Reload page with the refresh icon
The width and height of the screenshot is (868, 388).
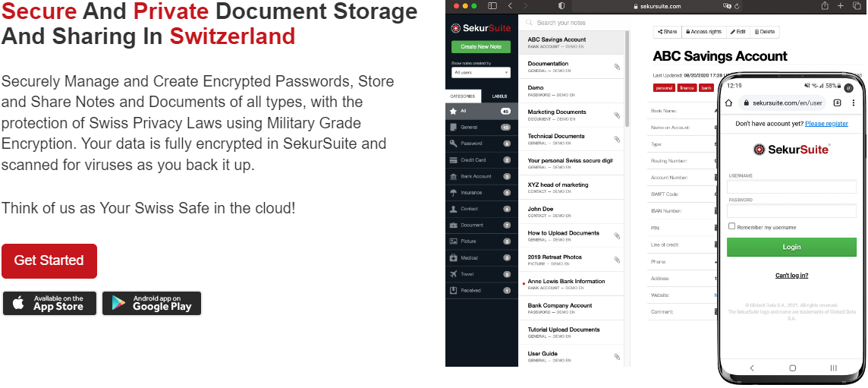pos(737,6)
